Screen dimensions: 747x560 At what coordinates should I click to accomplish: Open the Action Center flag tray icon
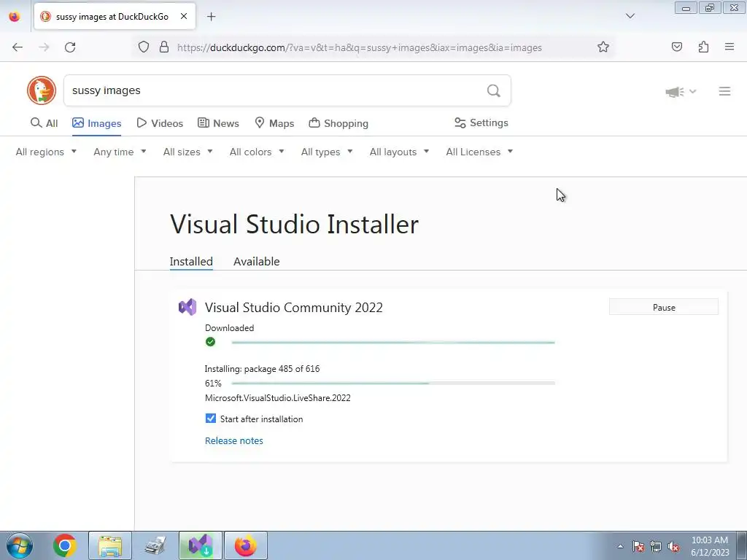click(638, 546)
